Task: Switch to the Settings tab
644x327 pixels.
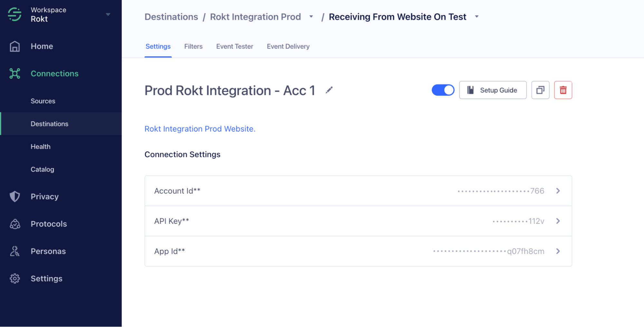Action: (158, 46)
